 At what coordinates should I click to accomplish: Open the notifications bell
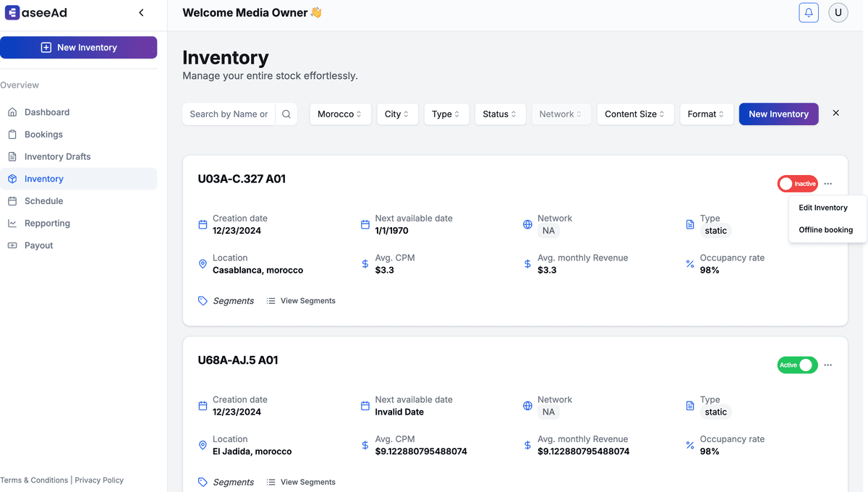809,12
